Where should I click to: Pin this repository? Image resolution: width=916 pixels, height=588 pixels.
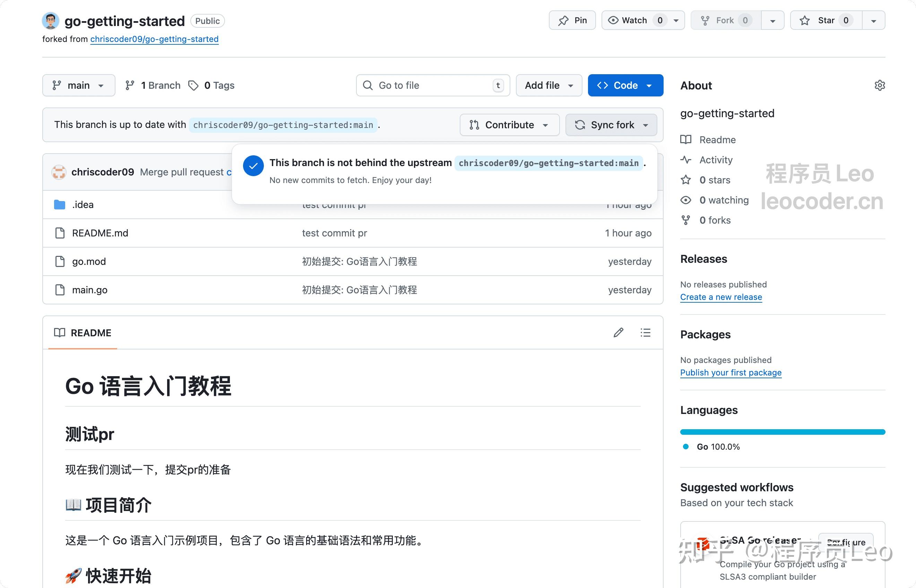tap(572, 20)
